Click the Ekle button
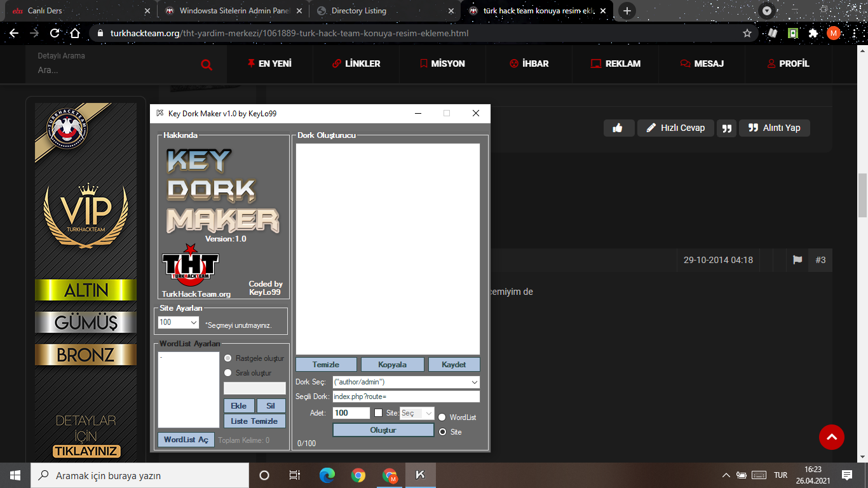 pyautogui.click(x=239, y=405)
